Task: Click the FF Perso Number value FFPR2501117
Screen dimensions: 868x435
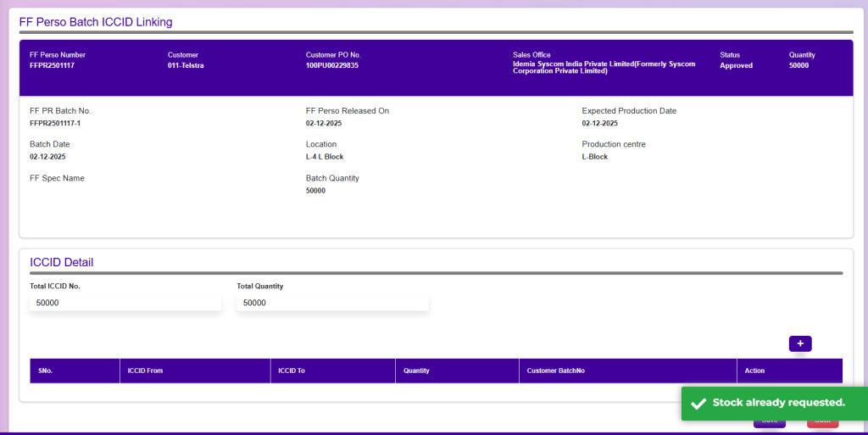Action: pos(52,65)
